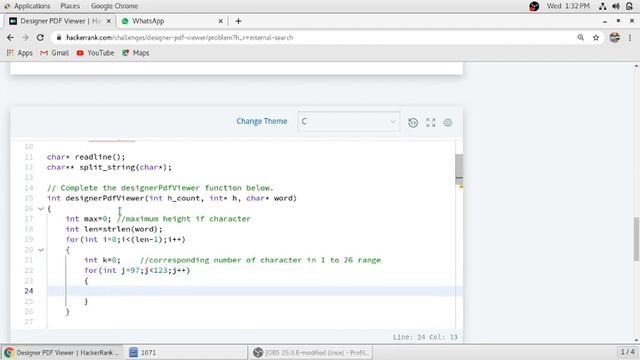Click the Maps bookmark icon
This screenshot has width=640, height=360.
pyautogui.click(x=126, y=53)
